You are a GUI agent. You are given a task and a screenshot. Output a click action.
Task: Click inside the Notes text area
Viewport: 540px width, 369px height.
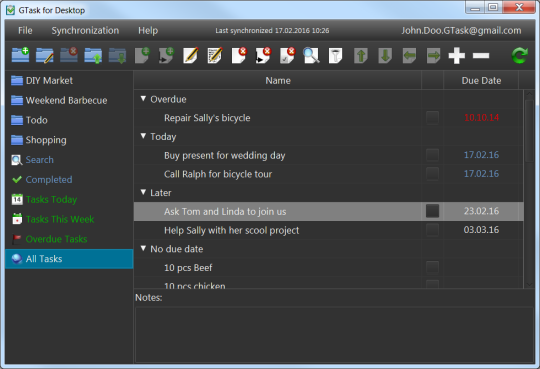click(334, 334)
